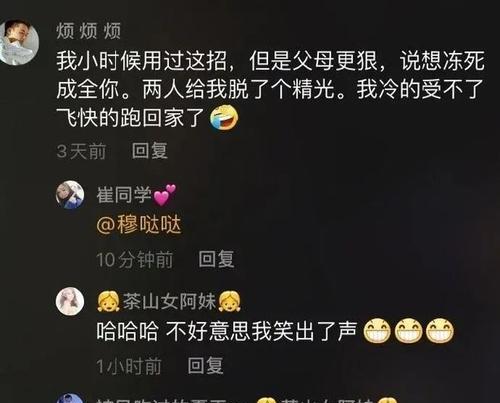Image resolution: width=500 pixels, height=403 pixels.
Task: Reply to the comment posted 1小时前
Action: click(205, 366)
